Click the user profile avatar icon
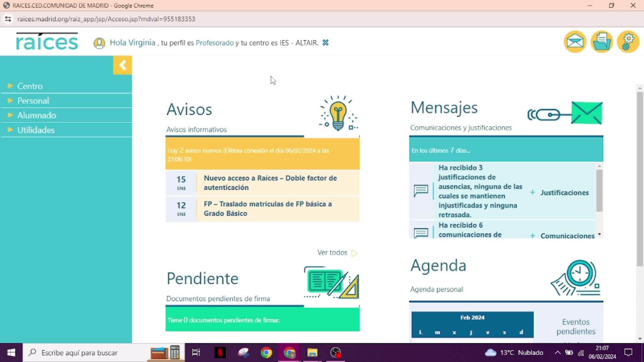The width and height of the screenshot is (644, 362). pyautogui.click(x=99, y=43)
